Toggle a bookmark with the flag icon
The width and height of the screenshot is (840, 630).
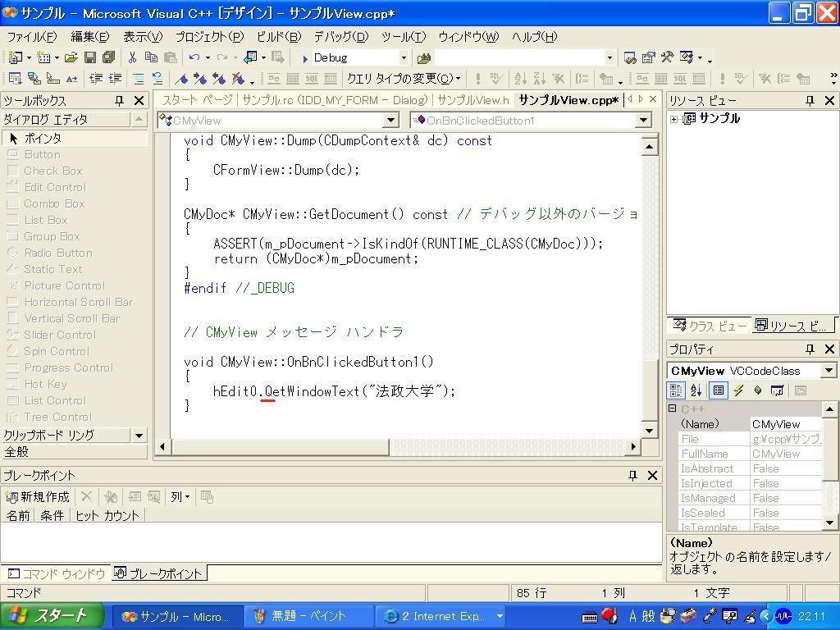click(181, 79)
